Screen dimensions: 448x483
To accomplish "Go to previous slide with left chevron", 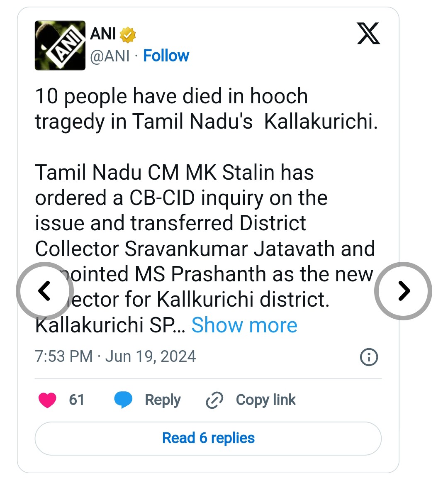I will pyautogui.click(x=44, y=291).
